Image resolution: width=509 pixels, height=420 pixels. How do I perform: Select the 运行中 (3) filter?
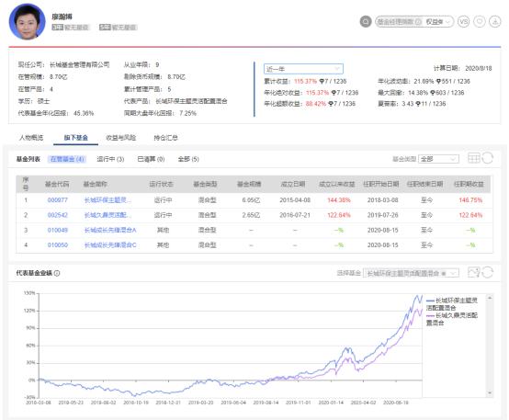point(110,159)
